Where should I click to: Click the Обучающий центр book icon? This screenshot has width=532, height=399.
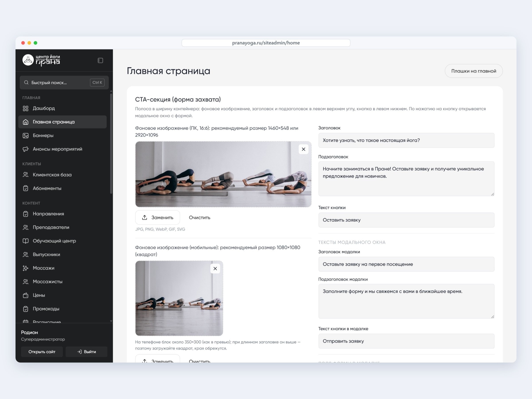pyautogui.click(x=25, y=241)
